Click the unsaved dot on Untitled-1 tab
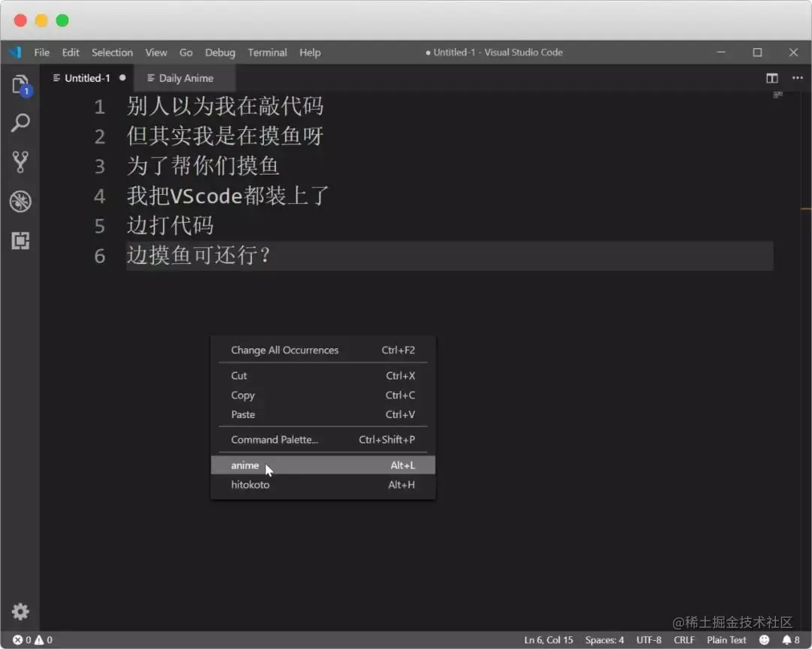 pos(123,77)
